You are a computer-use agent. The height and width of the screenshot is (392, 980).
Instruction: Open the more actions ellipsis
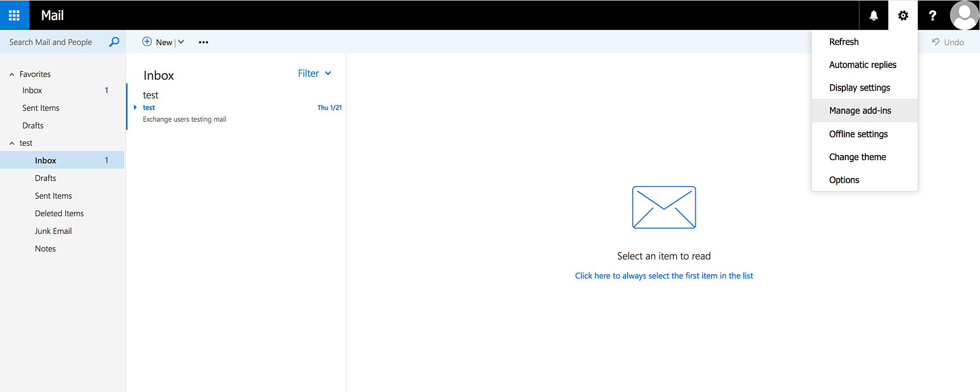coord(203,42)
